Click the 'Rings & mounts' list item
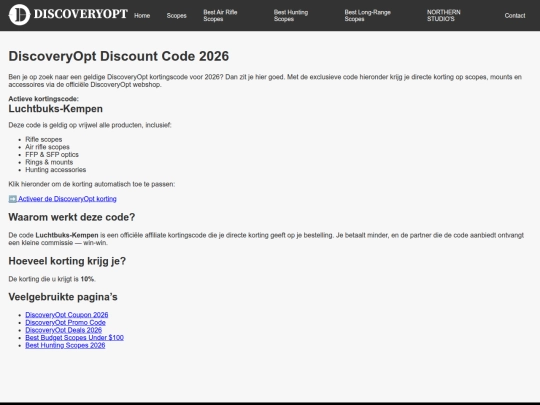 (x=49, y=162)
